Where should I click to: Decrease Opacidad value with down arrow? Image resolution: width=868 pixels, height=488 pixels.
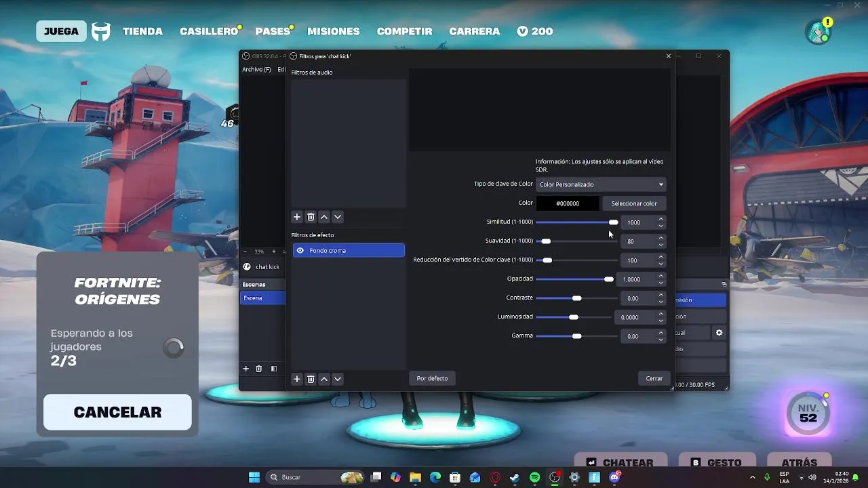tap(661, 283)
